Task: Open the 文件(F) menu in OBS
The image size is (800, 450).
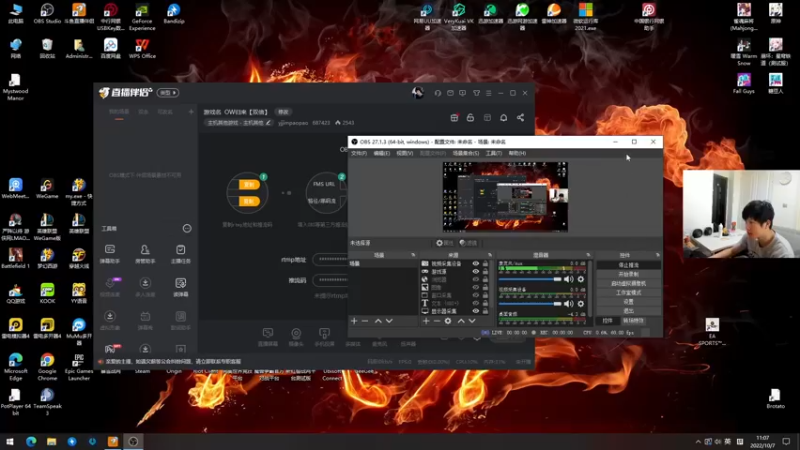Action: point(358,153)
